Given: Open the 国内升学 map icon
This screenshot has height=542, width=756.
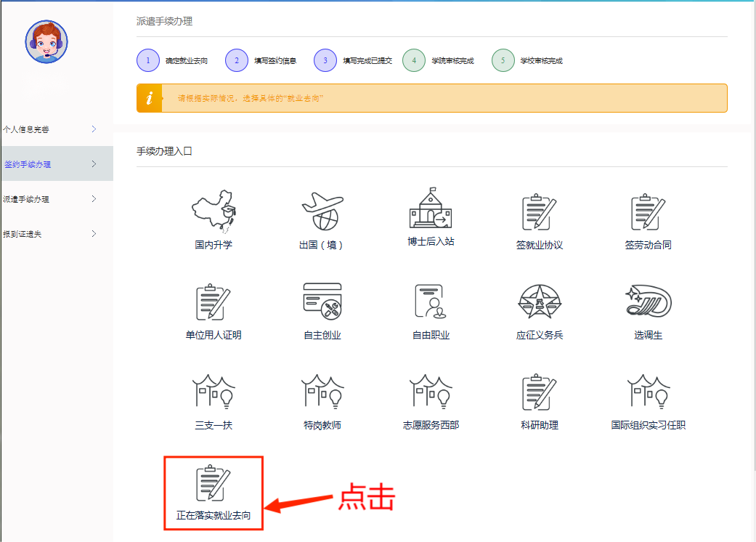Looking at the screenshot, I should [214, 212].
